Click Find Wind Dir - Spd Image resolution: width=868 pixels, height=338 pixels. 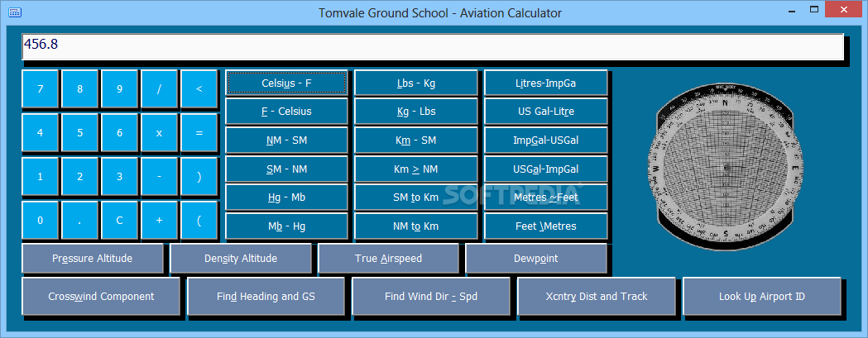click(x=431, y=297)
